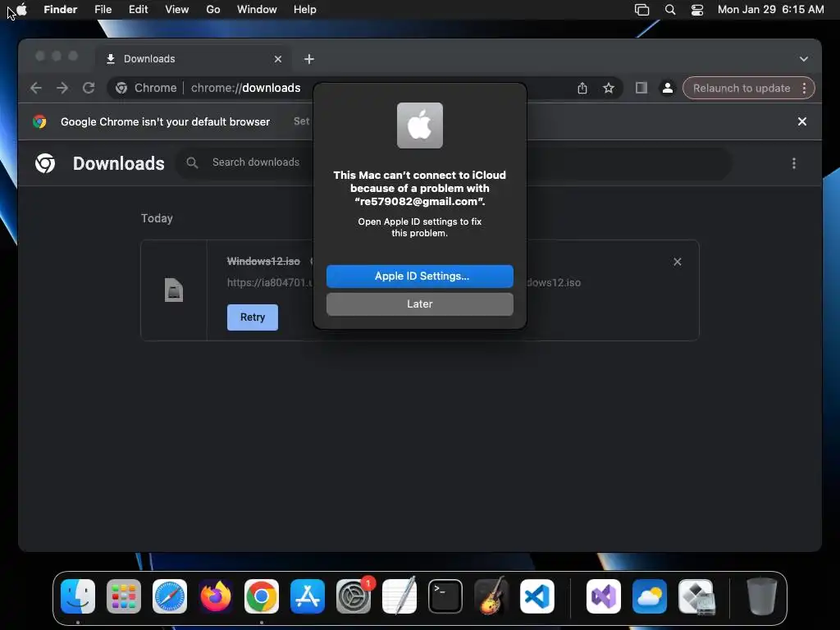Open System Settings from the Dock

tap(354, 596)
